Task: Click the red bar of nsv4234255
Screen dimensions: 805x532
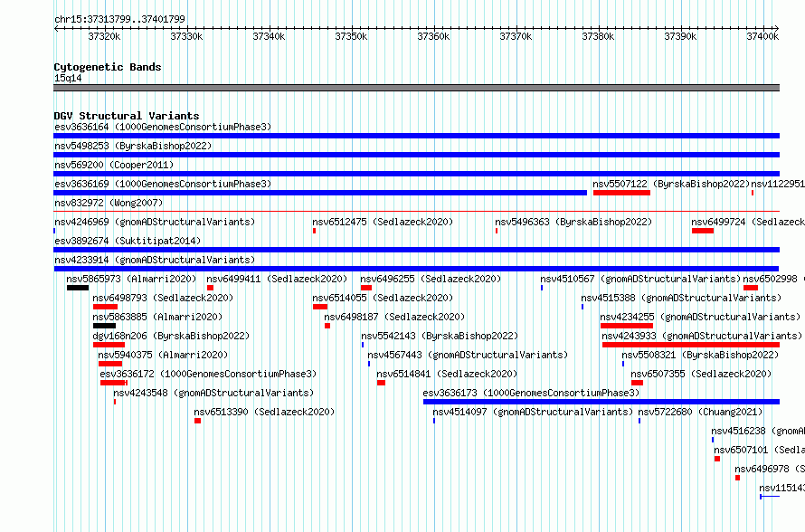Action: [627, 326]
